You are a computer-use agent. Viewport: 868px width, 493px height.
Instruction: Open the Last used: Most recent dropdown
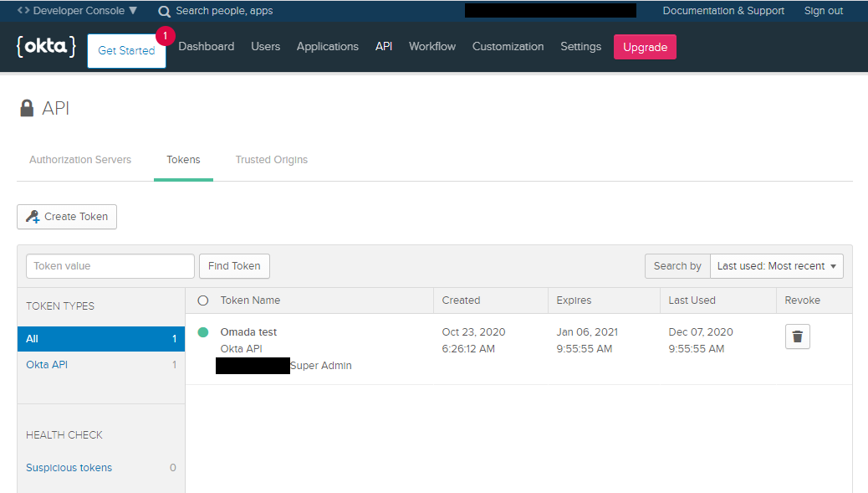click(x=777, y=266)
